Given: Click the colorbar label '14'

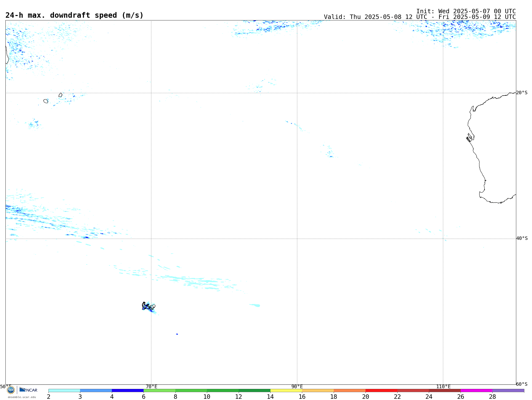Looking at the screenshot, I should point(270,397).
